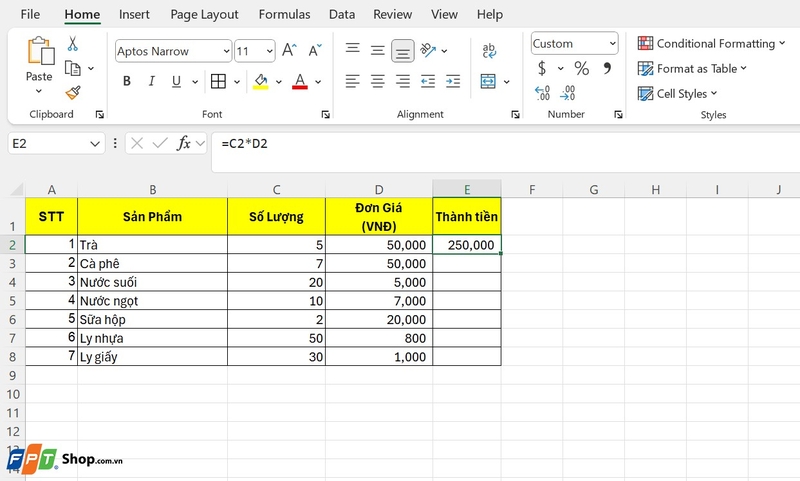Toggle Italic formatting
The width and height of the screenshot is (800, 481).
[x=152, y=81]
